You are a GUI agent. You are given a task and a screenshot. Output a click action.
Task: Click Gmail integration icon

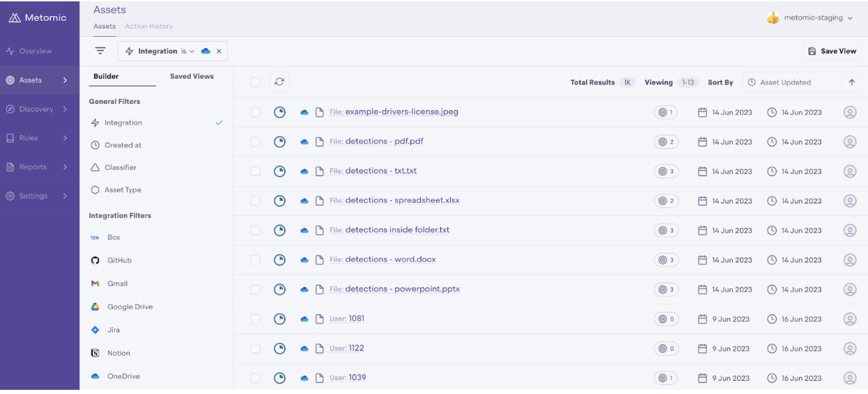point(95,283)
